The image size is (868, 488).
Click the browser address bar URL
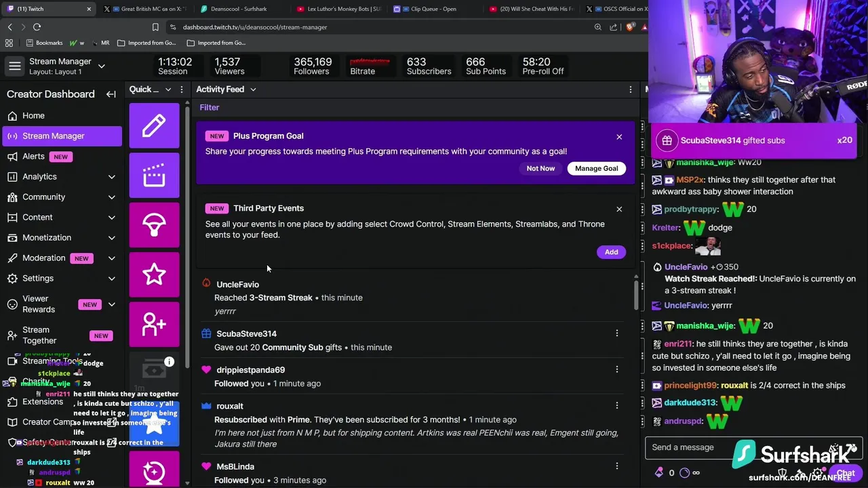tap(255, 27)
